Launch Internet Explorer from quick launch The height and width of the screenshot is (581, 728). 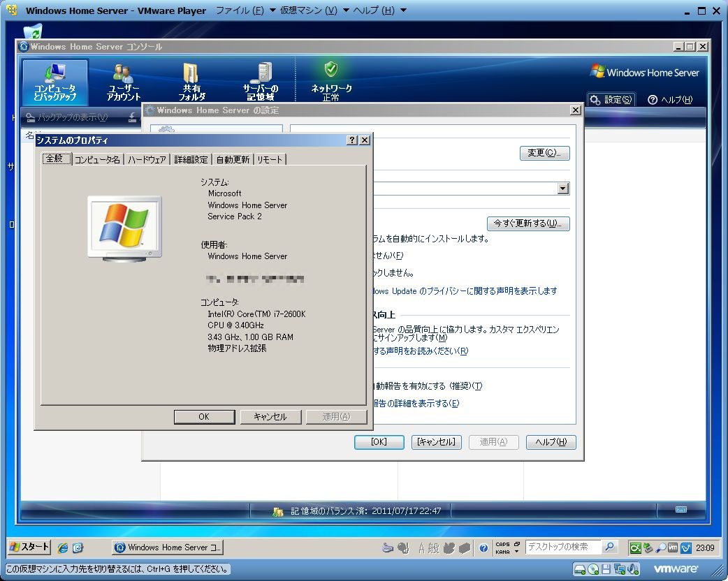click(x=63, y=547)
